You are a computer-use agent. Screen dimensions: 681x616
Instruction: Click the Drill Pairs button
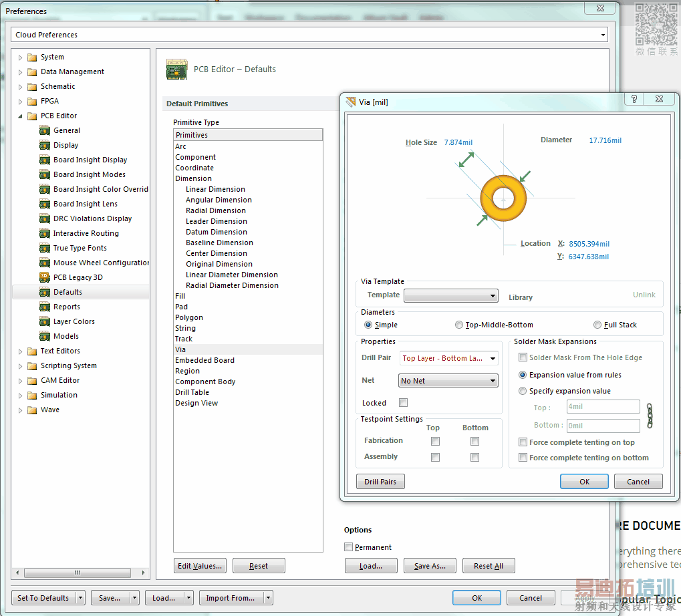click(x=380, y=482)
